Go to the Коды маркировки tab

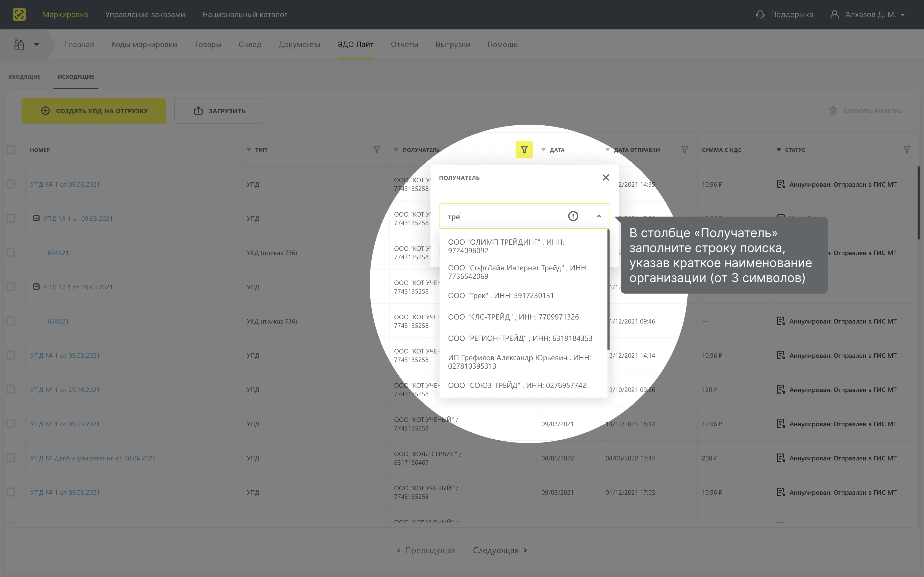(x=144, y=44)
